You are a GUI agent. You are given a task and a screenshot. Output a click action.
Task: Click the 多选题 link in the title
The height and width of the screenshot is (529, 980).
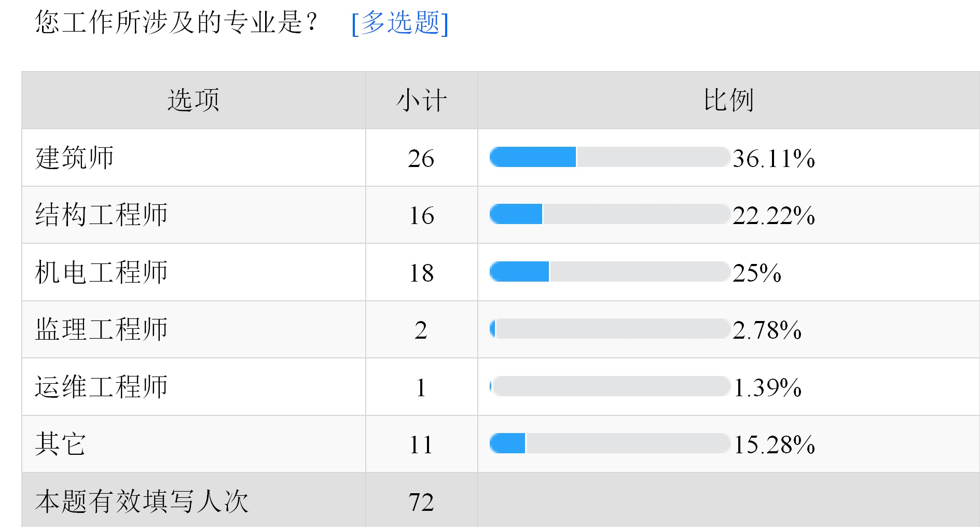coord(400,23)
